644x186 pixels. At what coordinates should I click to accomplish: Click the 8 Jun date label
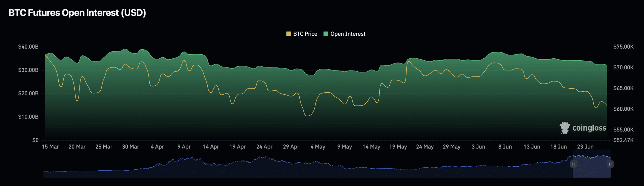point(505,147)
